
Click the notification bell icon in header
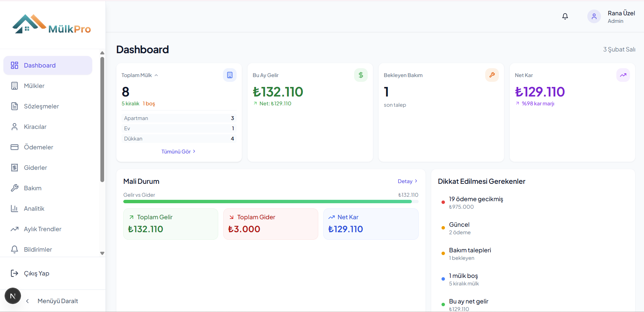(565, 16)
